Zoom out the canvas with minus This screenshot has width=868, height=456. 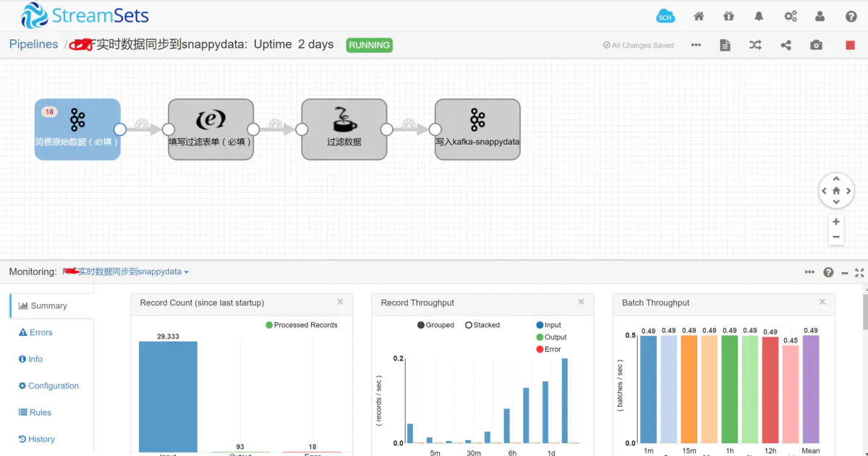(836, 237)
